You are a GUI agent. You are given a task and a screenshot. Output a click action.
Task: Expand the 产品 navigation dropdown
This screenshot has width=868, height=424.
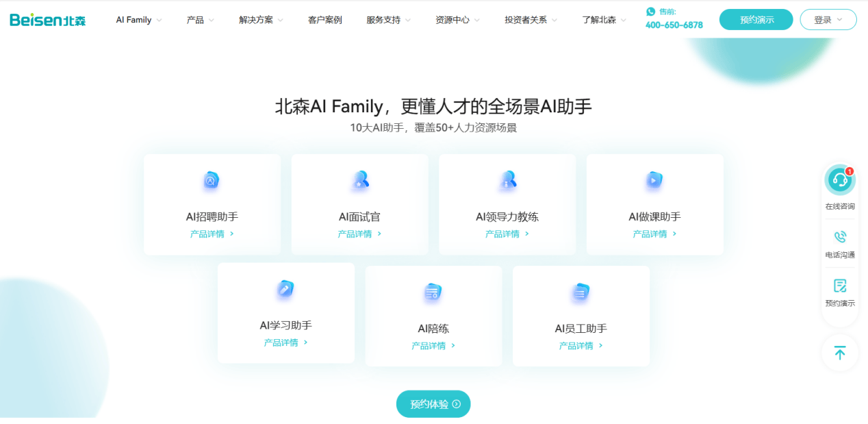[x=200, y=20]
